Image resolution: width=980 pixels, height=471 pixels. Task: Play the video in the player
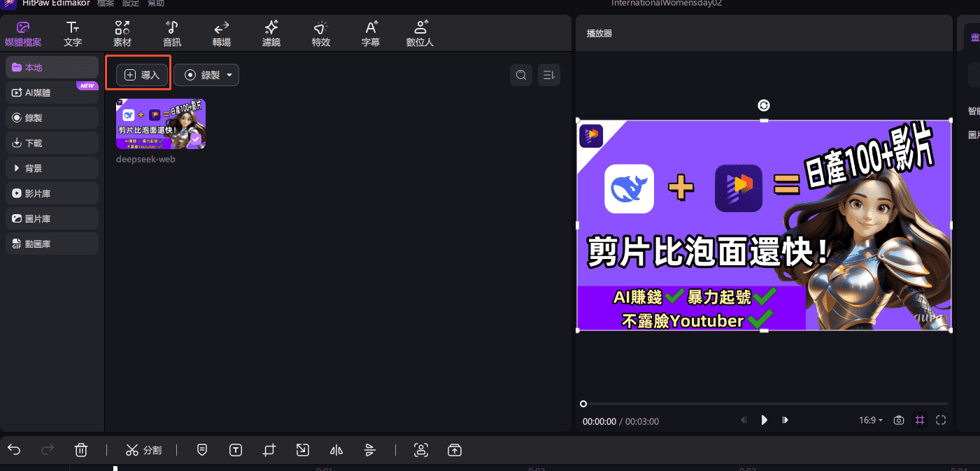[x=764, y=420]
